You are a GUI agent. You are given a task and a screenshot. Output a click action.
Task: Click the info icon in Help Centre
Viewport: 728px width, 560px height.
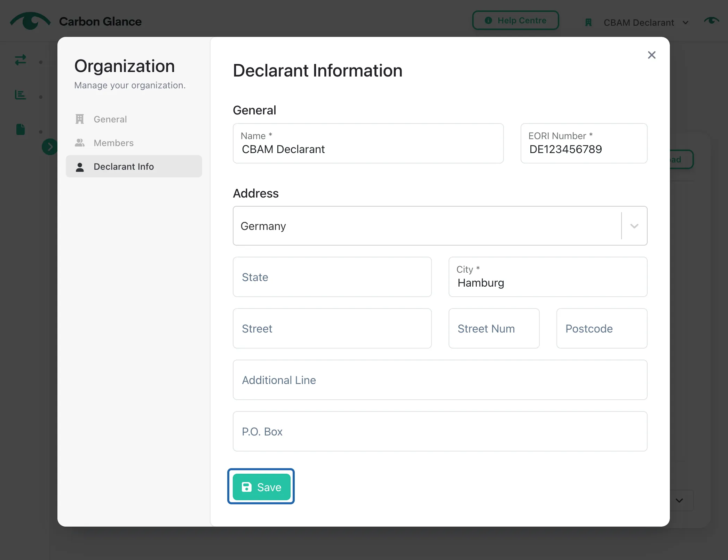coord(488,21)
